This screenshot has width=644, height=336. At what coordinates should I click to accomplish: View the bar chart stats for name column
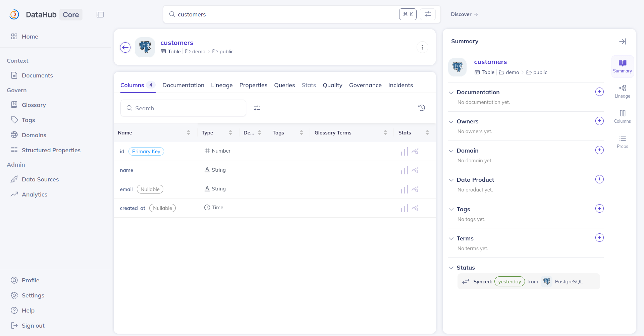click(405, 170)
